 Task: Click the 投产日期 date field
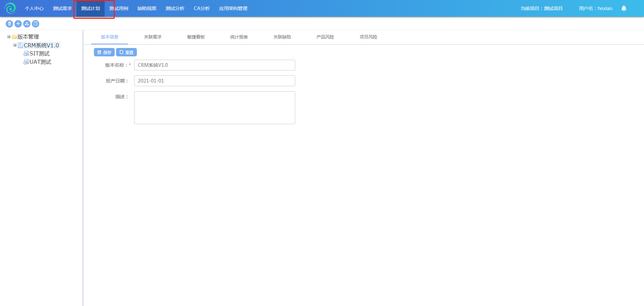(215, 81)
